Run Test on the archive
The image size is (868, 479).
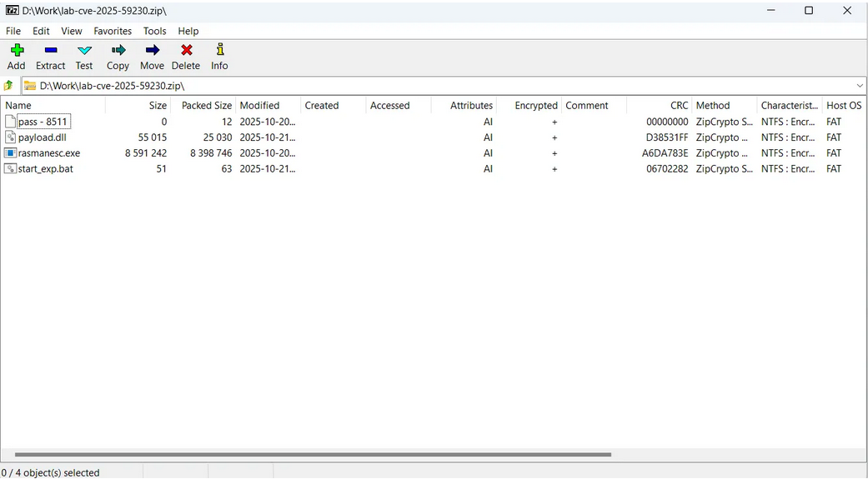point(84,57)
